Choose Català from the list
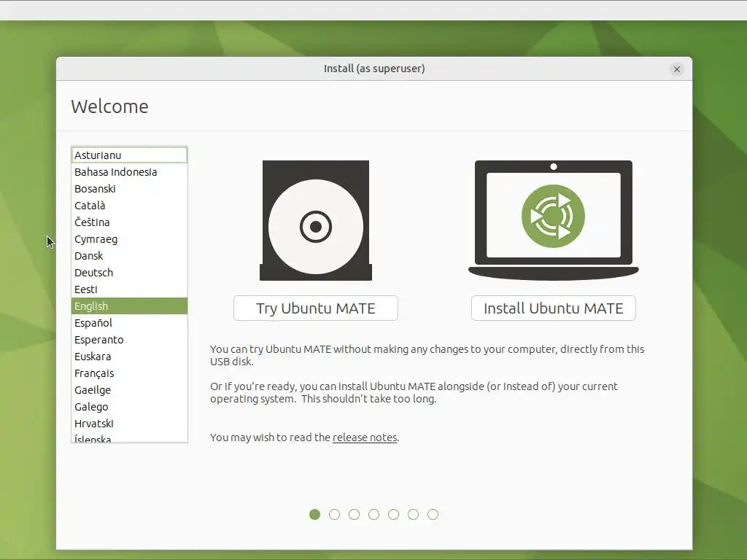The width and height of the screenshot is (747, 560). coord(129,205)
